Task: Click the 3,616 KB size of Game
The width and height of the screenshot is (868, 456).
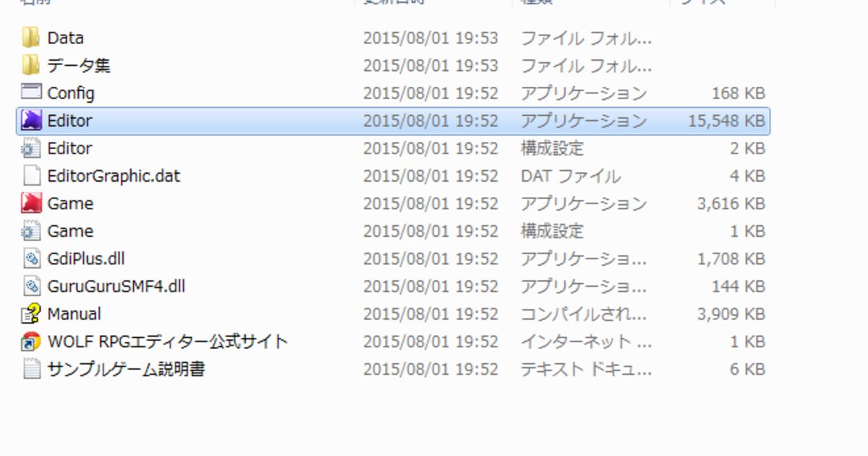Action: point(731,203)
